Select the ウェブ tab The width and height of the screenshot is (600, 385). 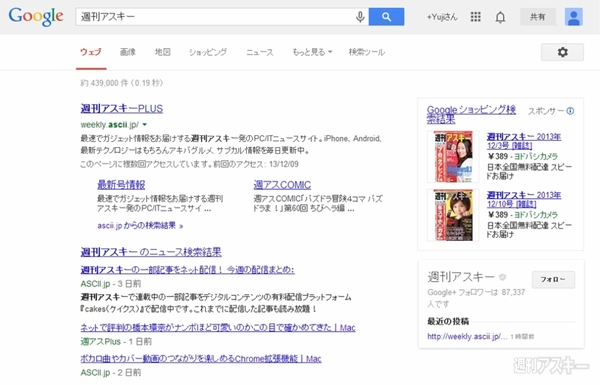91,52
